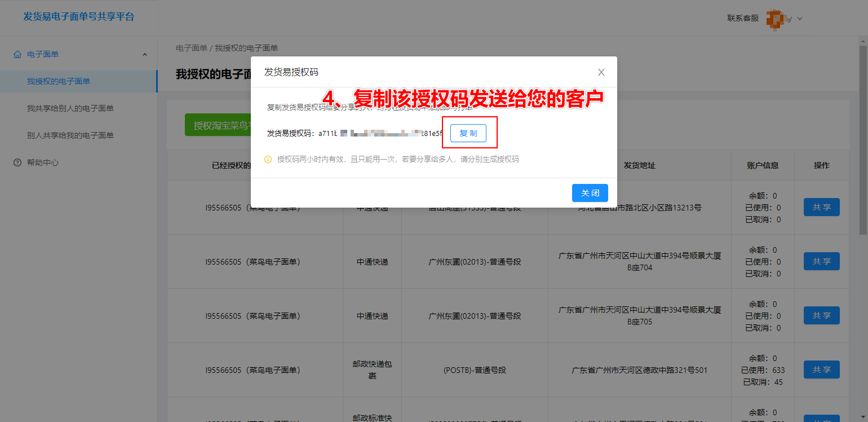Click 已取消: 45 account value
Image resolution: width=868 pixels, height=422 pixels.
coord(763,382)
